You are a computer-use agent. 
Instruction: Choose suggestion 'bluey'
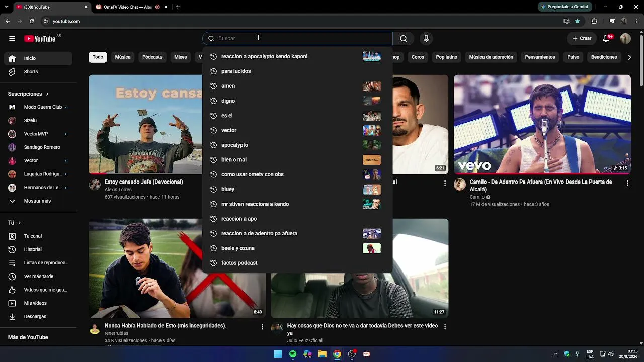(297, 190)
